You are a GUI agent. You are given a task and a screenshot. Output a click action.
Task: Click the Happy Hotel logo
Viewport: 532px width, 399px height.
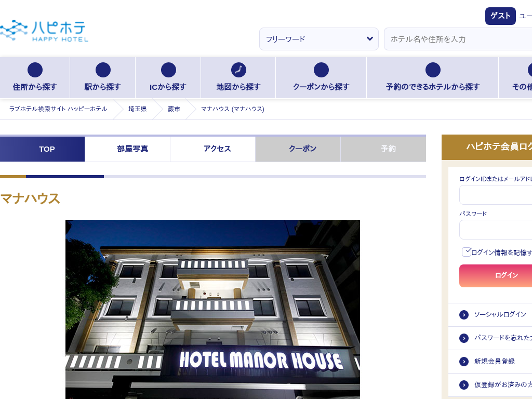44,31
